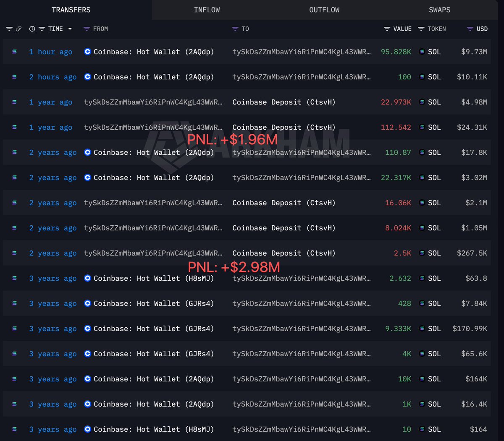Image resolution: width=504 pixels, height=441 pixels.
Task: Select the 16.06K value cell
Action: pos(398,203)
